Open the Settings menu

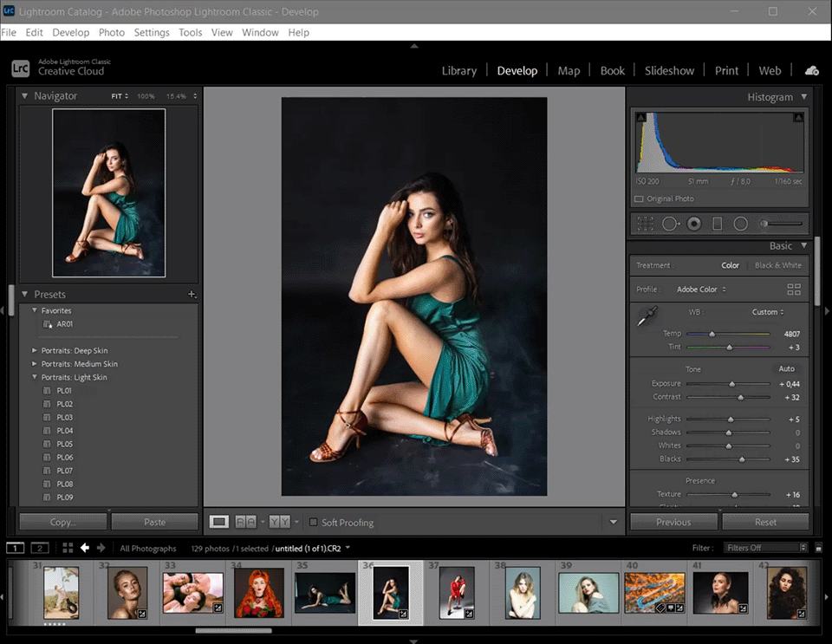[152, 32]
